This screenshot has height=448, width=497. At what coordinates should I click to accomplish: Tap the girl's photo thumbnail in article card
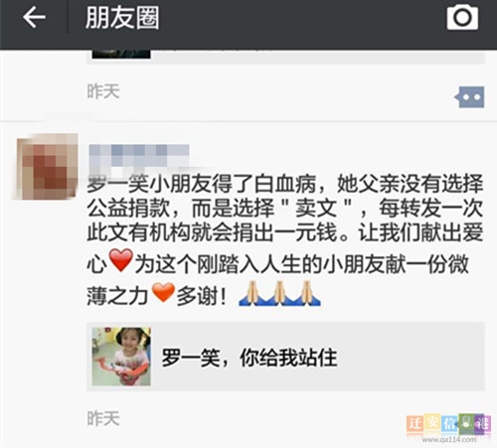point(121,357)
